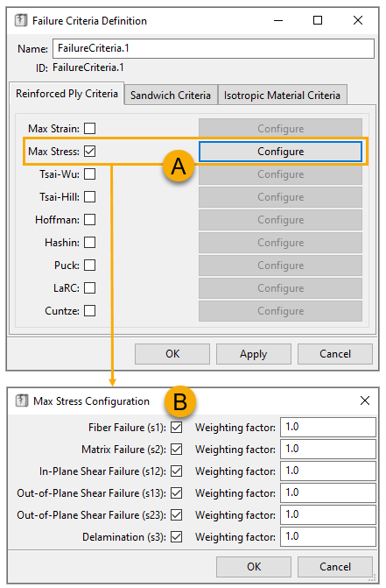Enable the Max Strain checkbox
The image size is (386, 588).
pos(89,129)
